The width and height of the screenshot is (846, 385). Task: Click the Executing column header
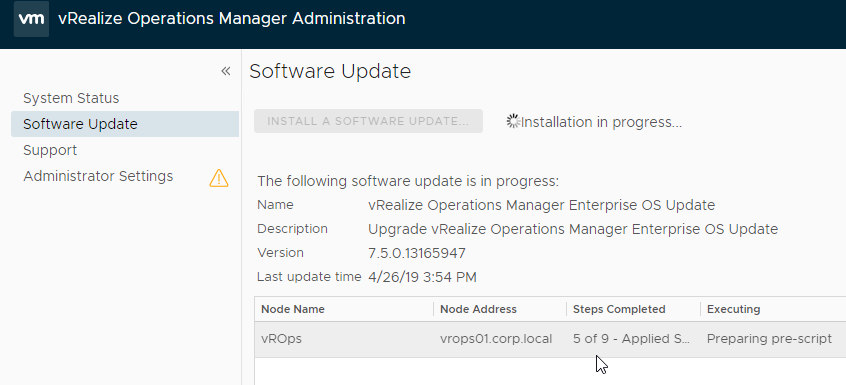click(x=733, y=309)
